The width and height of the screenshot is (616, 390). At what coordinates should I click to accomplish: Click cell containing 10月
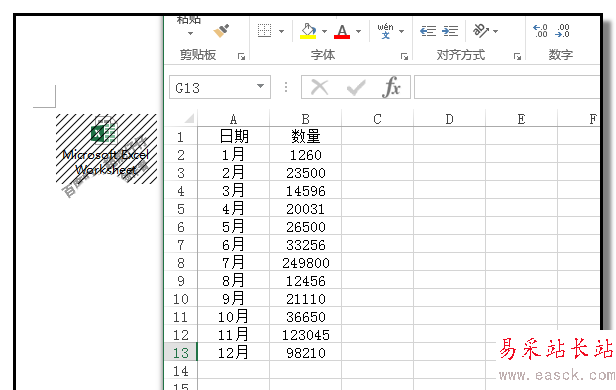233,317
